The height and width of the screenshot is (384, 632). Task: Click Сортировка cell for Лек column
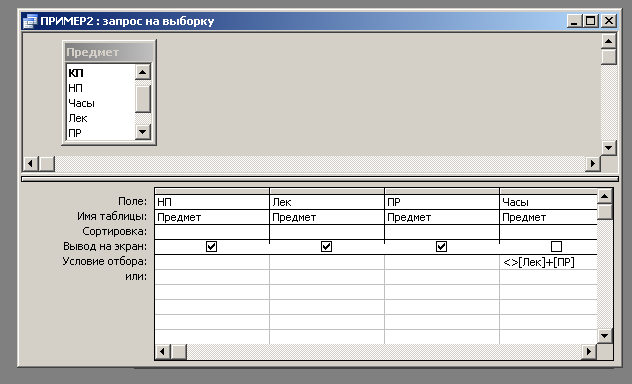327,232
